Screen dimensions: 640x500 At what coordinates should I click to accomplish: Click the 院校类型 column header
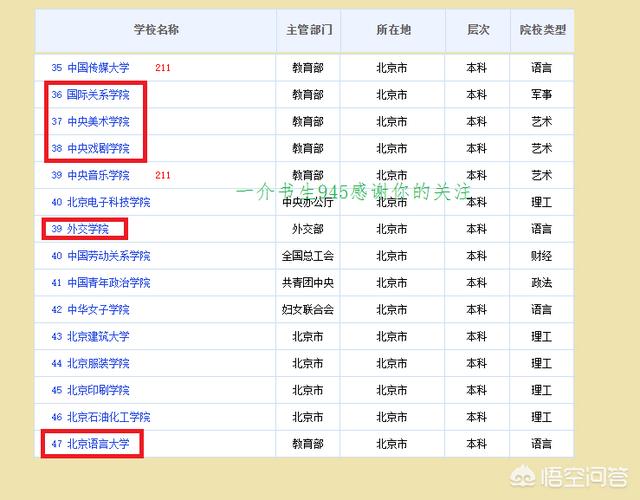(542, 30)
